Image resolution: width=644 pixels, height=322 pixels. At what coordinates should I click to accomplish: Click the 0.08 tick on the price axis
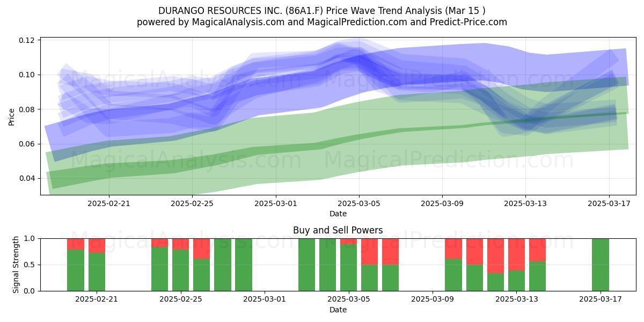coord(27,109)
